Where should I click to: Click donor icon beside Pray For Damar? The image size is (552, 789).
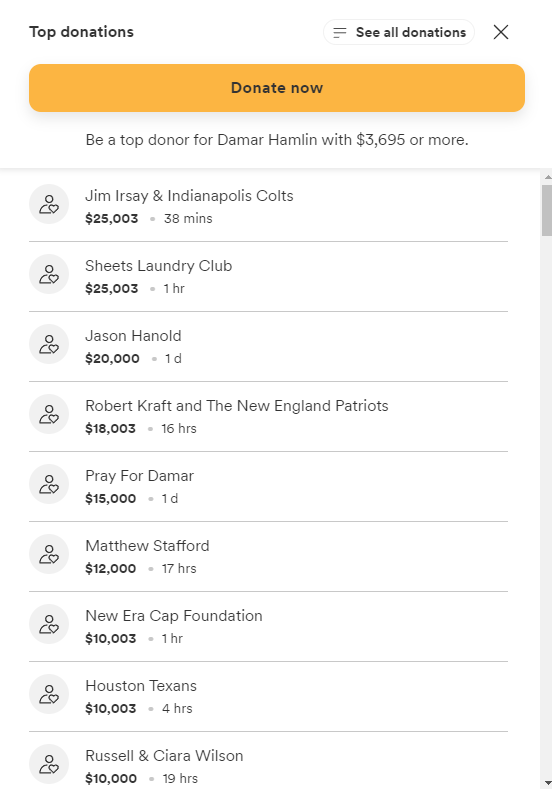click(49, 484)
